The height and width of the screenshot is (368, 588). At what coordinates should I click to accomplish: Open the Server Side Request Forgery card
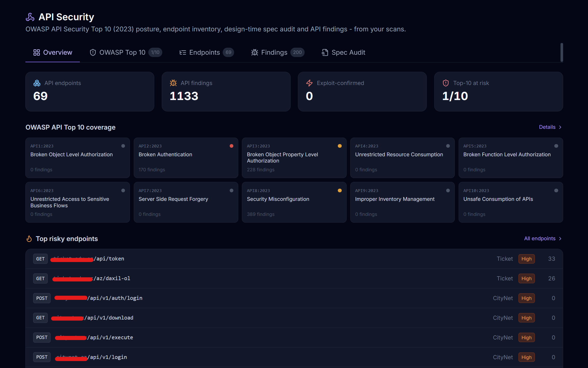186,202
